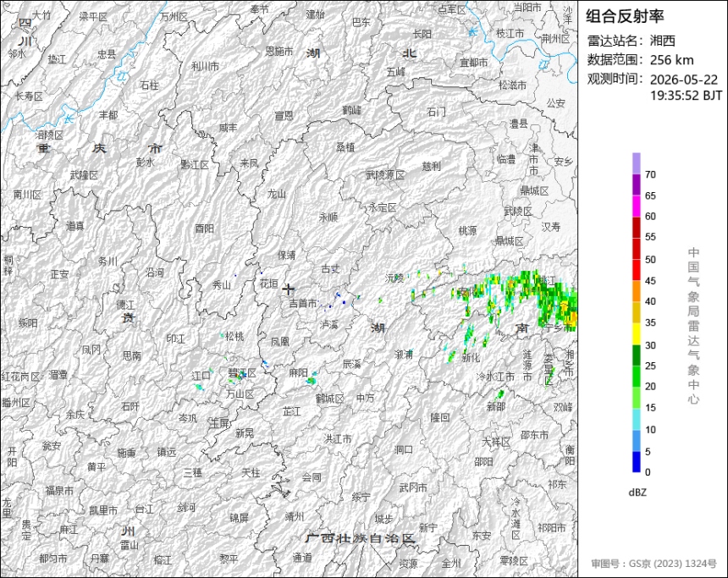Image resolution: width=728 pixels, height=578 pixels.
Task: Click the 武陵源区 label on map
Action: (385, 175)
